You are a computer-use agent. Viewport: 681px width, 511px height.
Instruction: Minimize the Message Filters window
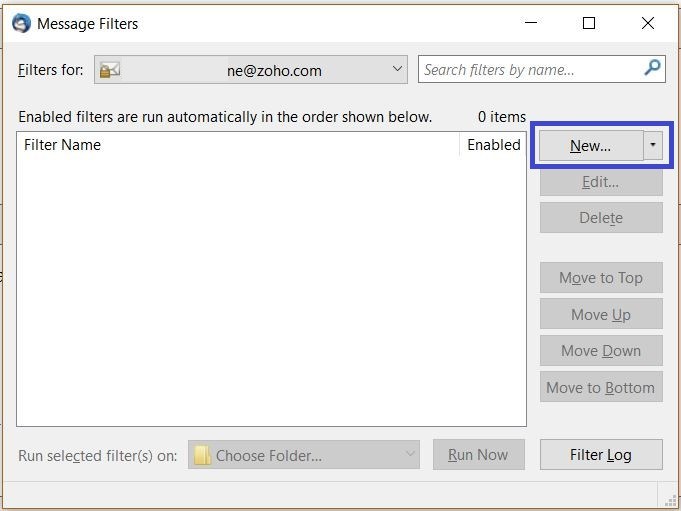point(531,23)
